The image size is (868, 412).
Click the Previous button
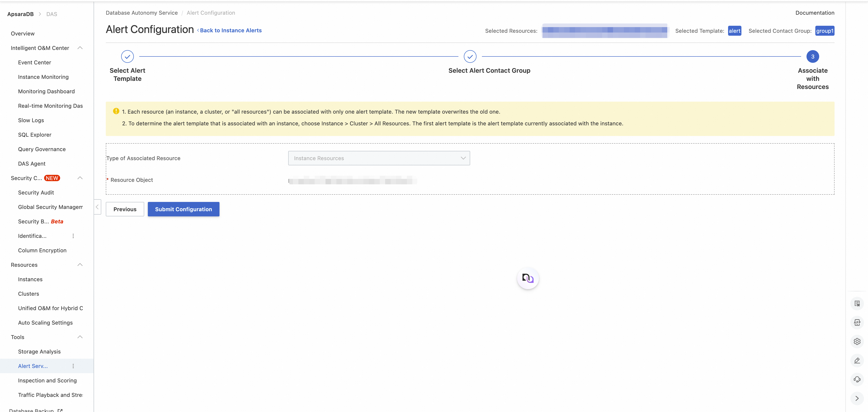(x=125, y=209)
